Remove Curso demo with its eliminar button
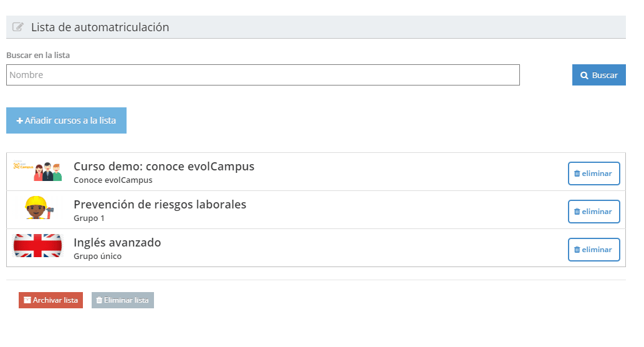Image resolution: width=644 pixels, height=347 pixels. (594, 173)
